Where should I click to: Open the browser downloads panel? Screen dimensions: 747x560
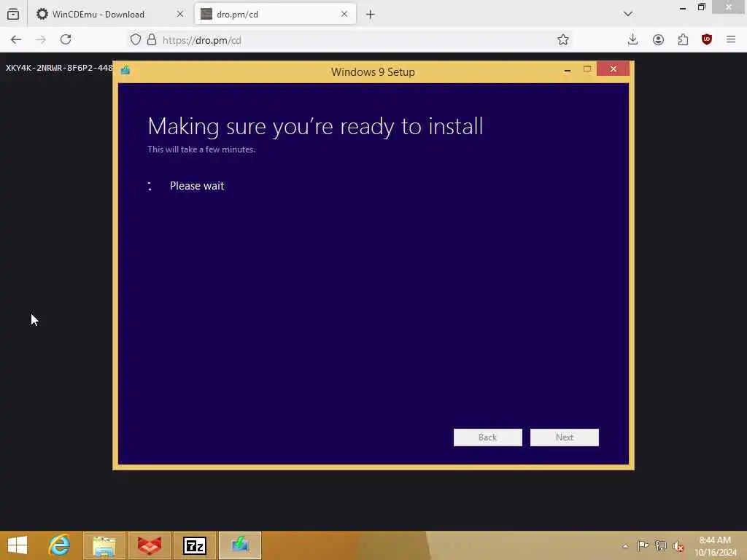(x=632, y=39)
